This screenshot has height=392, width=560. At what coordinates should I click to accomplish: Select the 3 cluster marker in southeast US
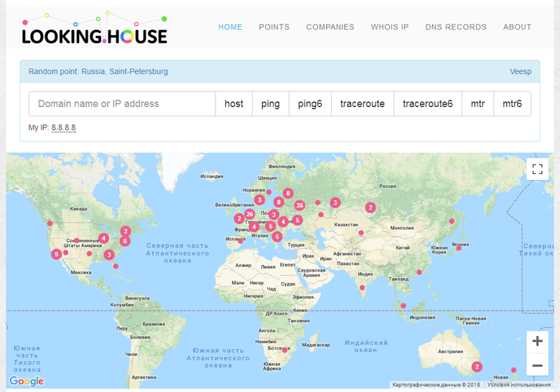click(x=109, y=255)
